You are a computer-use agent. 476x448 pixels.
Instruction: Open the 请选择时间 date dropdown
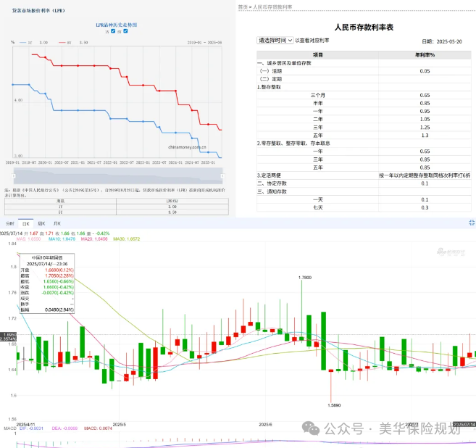click(x=275, y=41)
